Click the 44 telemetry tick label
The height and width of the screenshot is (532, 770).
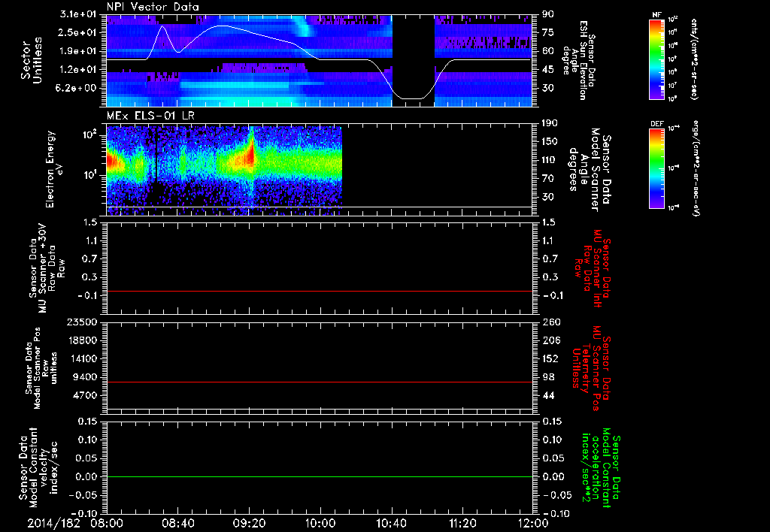[x=548, y=395]
